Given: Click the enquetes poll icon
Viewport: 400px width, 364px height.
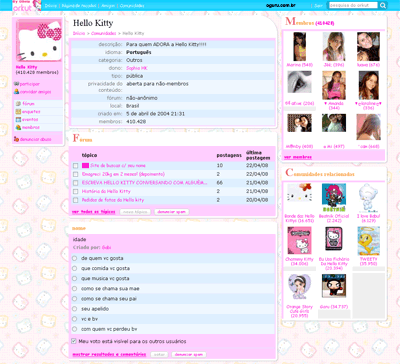Looking at the screenshot, I should click(18, 112).
